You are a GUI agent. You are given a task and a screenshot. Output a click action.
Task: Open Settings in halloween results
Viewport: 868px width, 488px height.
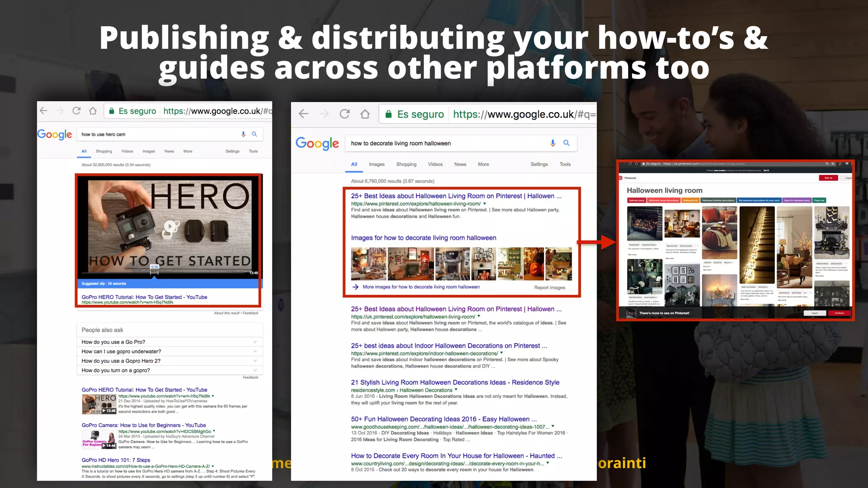click(539, 164)
